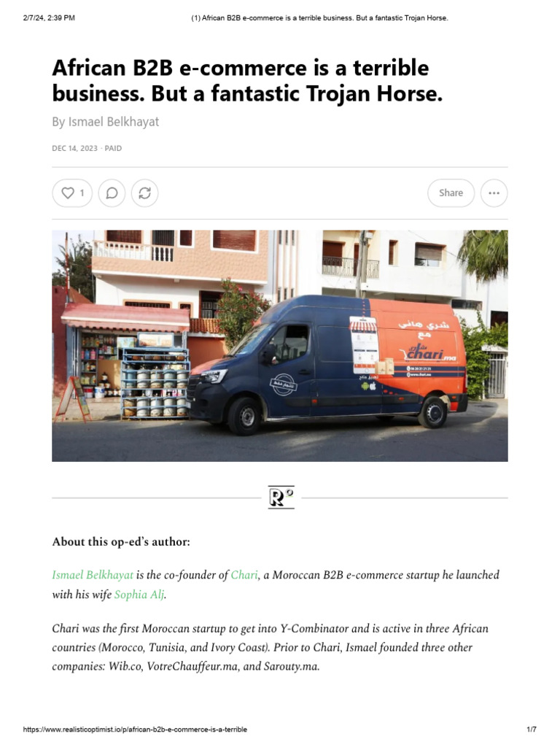
Task: Open Ismael Belkhayat profile link in bio
Action: coord(93,575)
